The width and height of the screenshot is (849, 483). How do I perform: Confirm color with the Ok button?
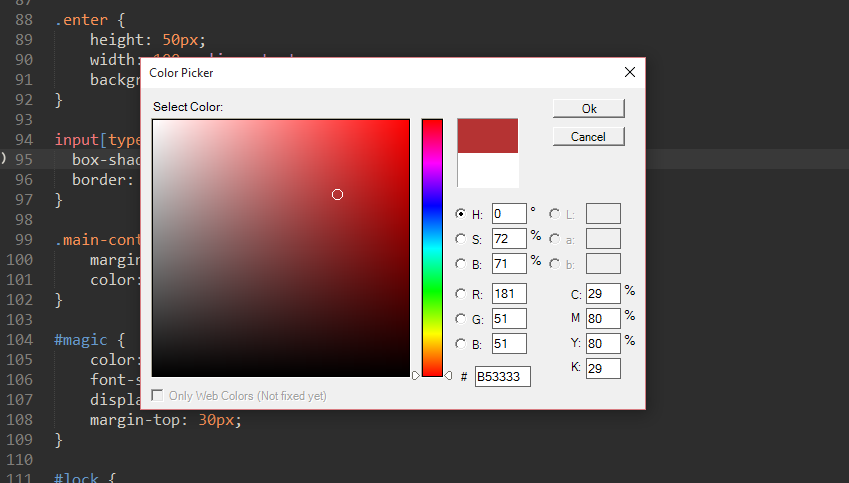coord(589,108)
